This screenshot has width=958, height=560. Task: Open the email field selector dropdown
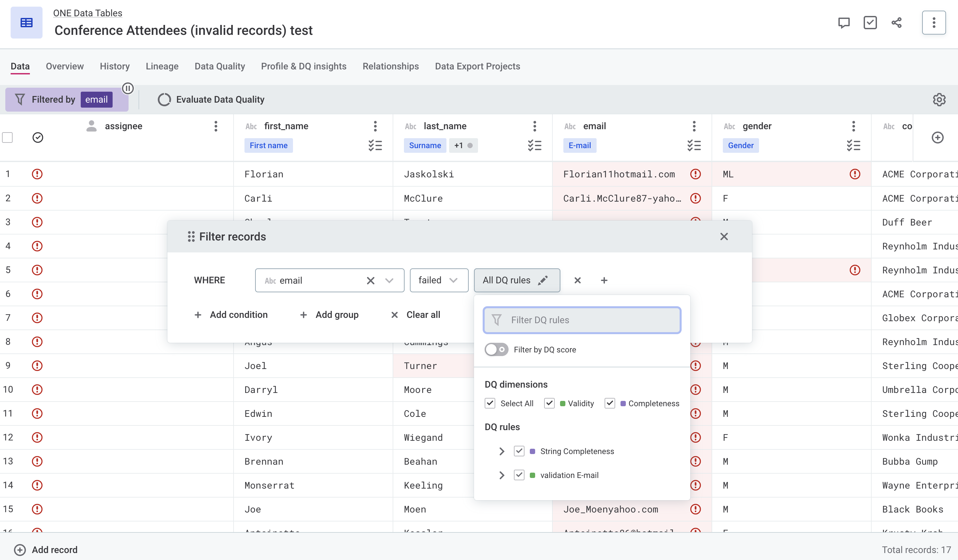pyautogui.click(x=389, y=280)
